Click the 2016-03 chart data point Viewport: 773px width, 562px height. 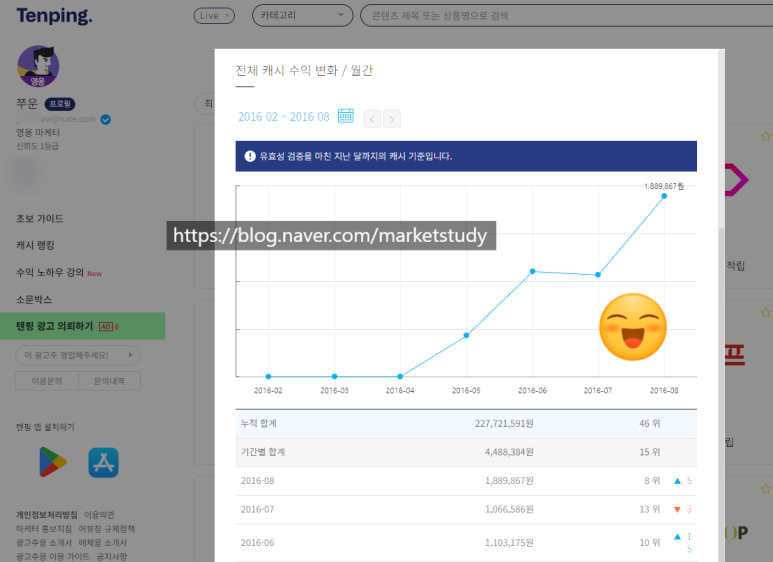[334, 376]
